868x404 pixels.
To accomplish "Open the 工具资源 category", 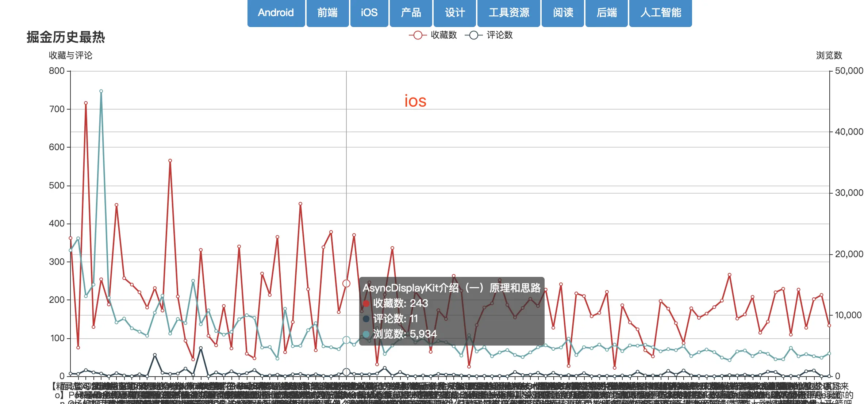I will (x=509, y=13).
